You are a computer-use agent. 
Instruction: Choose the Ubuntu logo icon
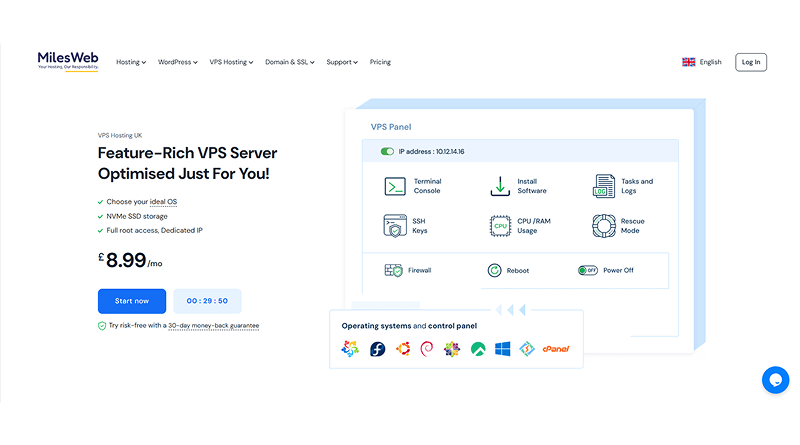(x=403, y=349)
